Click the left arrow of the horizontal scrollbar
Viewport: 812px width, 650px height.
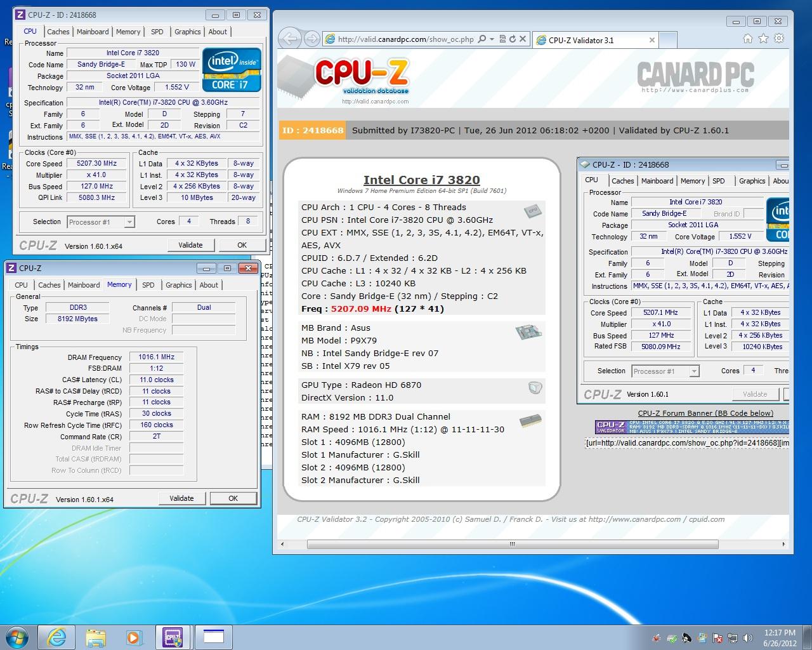click(x=284, y=544)
